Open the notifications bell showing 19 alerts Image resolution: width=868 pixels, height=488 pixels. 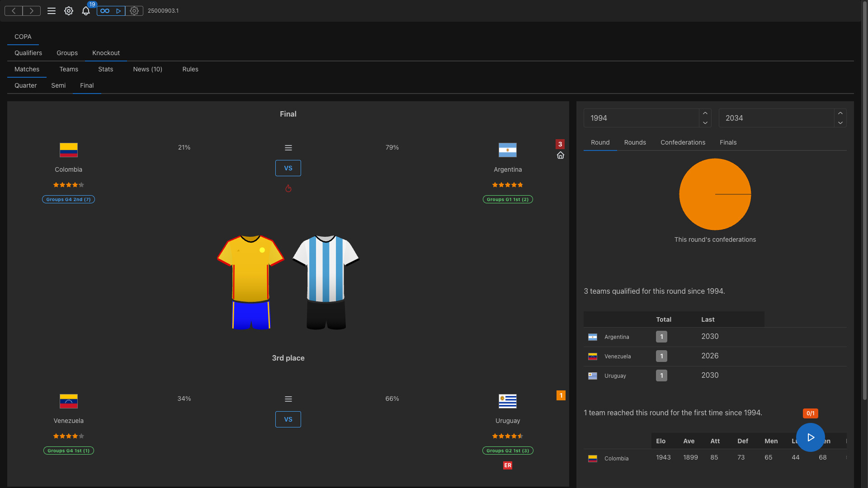click(x=86, y=11)
